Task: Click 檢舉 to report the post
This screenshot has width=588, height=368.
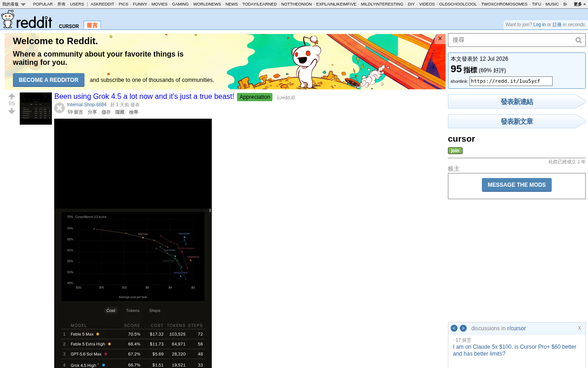Action: (134, 112)
